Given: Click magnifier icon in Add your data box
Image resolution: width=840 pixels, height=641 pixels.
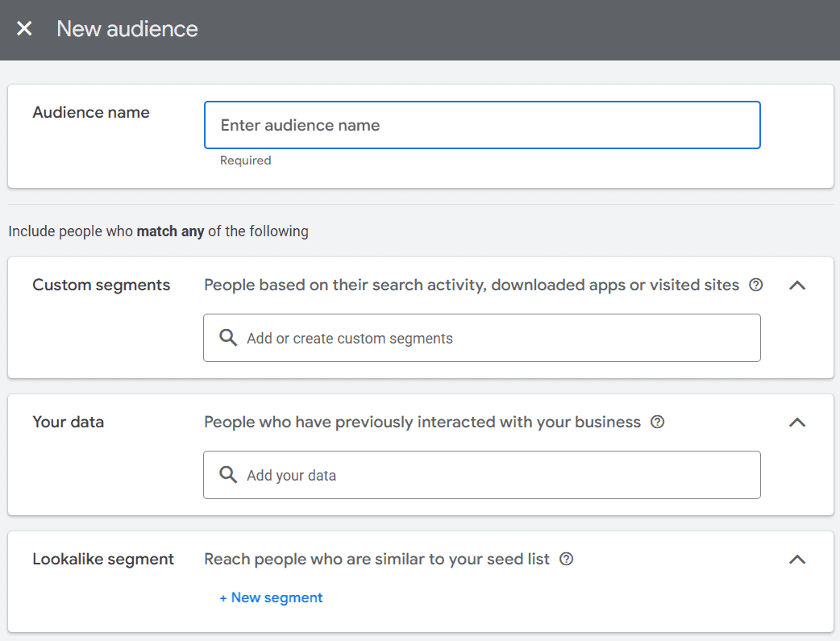Looking at the screenshot, I should 228,475.
